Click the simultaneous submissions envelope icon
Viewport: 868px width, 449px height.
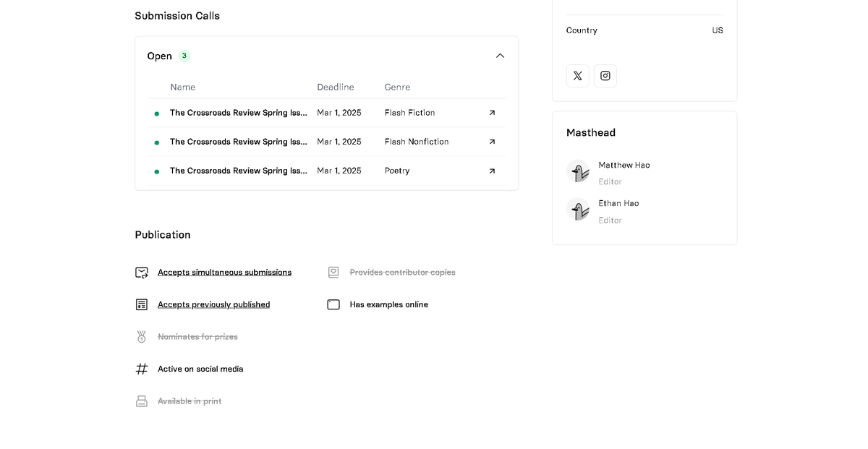[x=142, y=273]
